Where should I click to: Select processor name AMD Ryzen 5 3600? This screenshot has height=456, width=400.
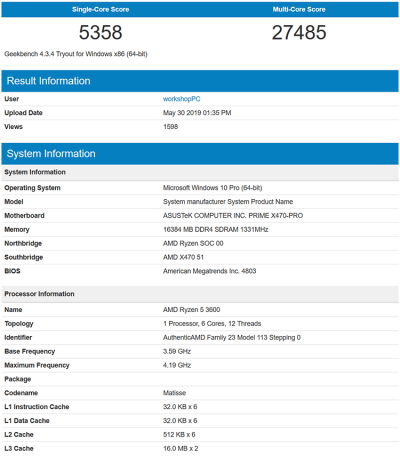tap(191, 310)
